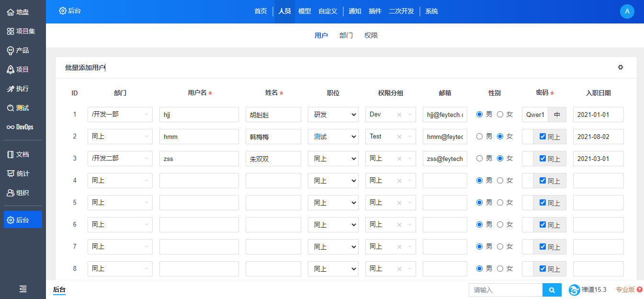Click the password field Qwer1 in row 1
Screen dimensions: 644x299
tap(535, 115)
